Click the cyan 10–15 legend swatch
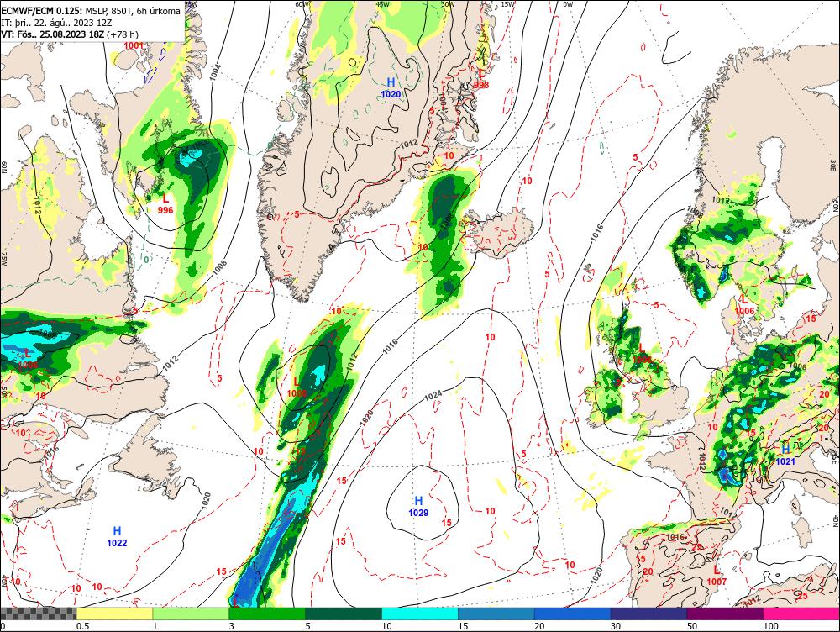 (x=420, y=614)
